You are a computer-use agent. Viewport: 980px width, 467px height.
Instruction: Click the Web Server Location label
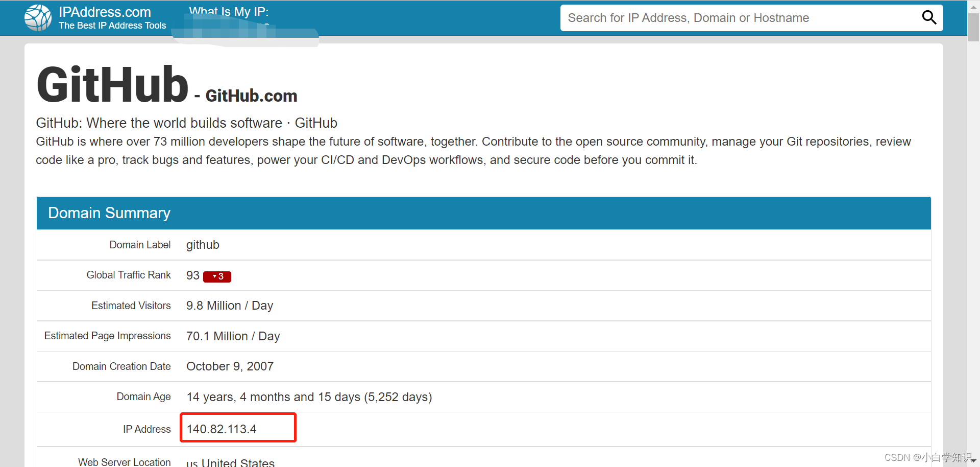(125, 462)
